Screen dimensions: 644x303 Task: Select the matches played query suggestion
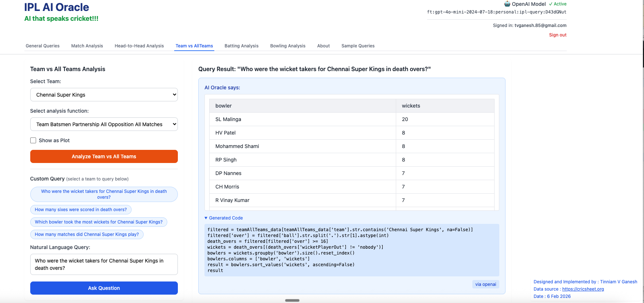87,234
